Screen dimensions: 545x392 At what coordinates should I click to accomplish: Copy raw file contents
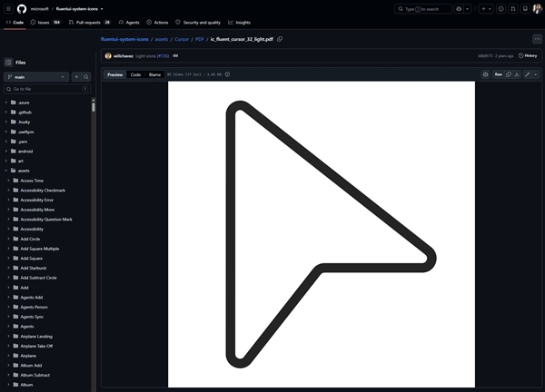[x=509, y=74]
